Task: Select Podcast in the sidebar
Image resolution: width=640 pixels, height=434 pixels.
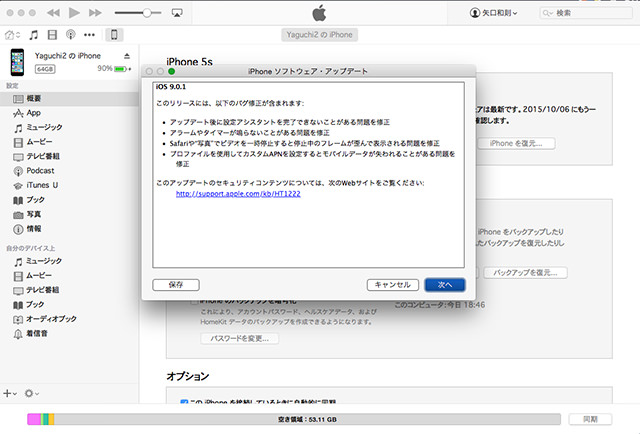Action: point(69,171)
